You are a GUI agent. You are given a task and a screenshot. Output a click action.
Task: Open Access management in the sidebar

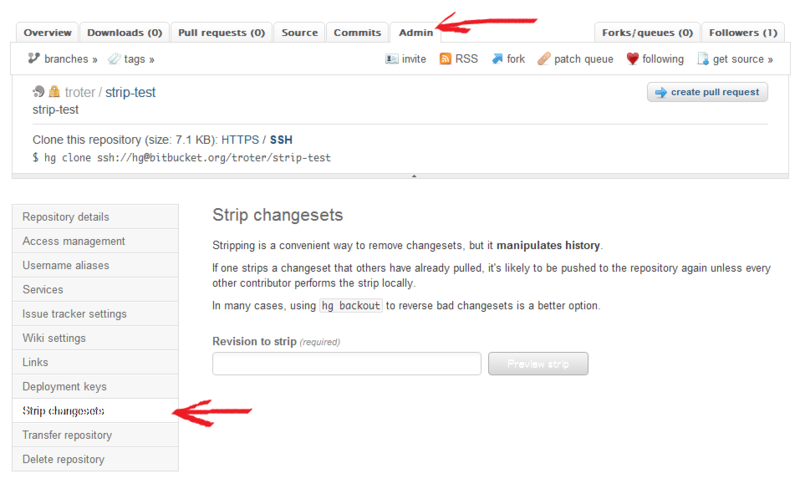(x=95, y=241)
